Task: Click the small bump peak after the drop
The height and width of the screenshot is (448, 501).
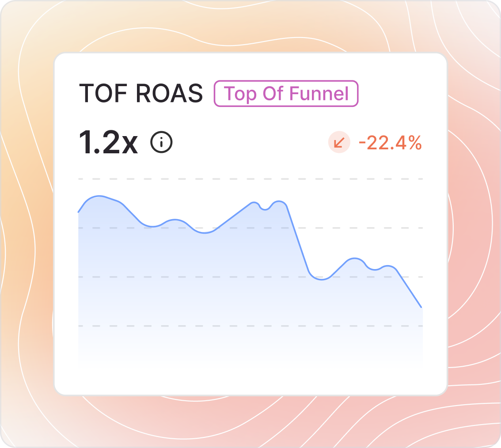Action: 354,258
